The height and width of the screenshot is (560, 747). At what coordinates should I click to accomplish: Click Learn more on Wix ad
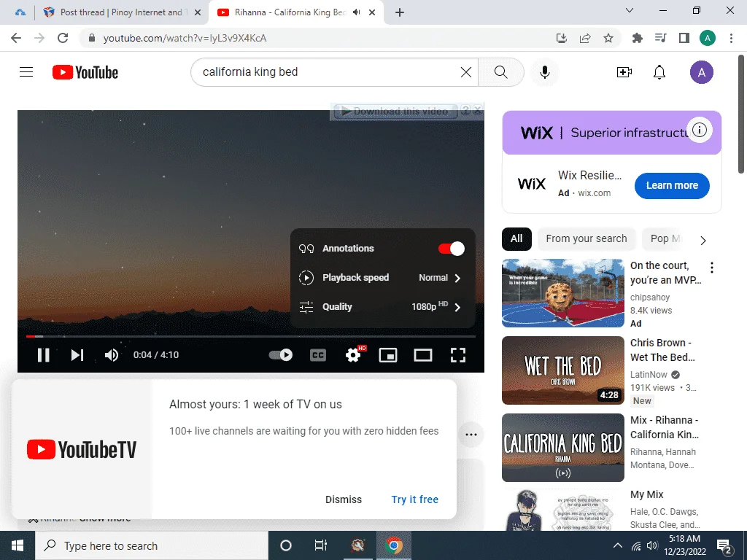672,186
